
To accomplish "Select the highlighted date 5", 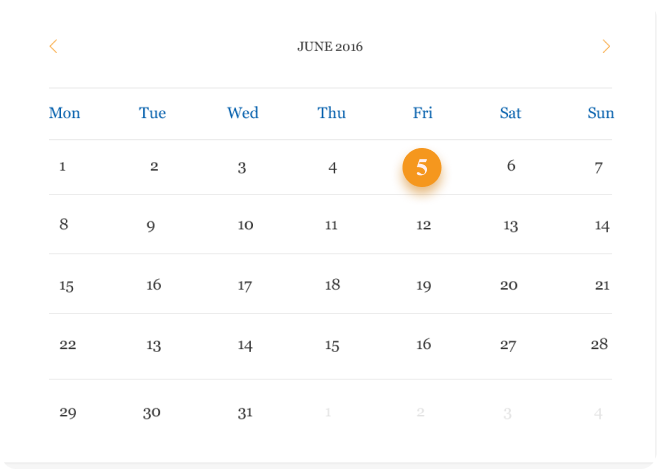I will pos(422,167).
